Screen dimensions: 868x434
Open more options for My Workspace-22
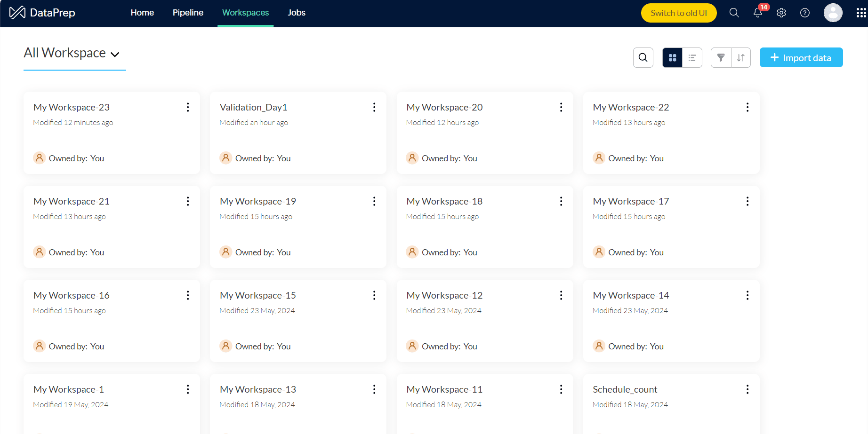[747, 107]
